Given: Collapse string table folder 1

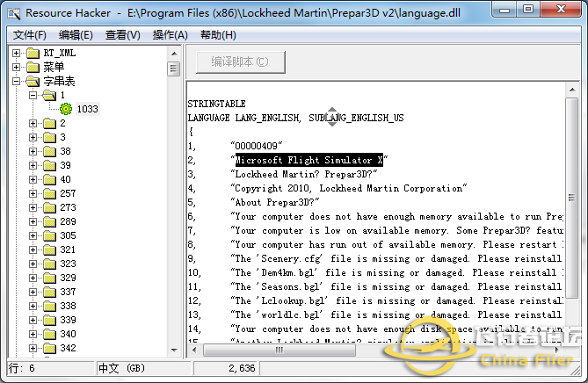Looking at the screenshot, I should 33,95.
